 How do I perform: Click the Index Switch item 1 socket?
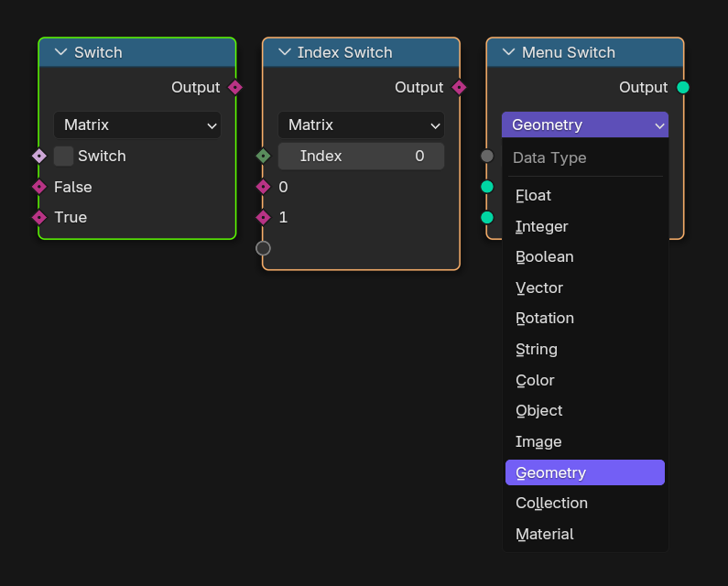263,217
